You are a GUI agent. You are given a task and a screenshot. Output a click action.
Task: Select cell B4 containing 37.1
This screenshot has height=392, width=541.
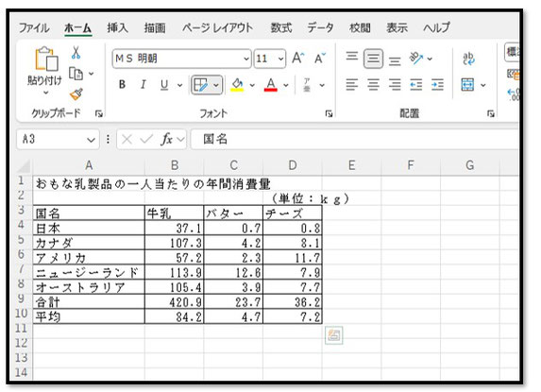[175, 228]
